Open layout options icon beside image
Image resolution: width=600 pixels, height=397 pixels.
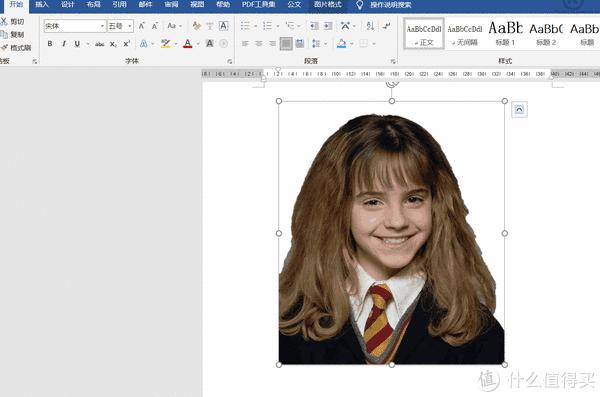[x=519, y=110]
